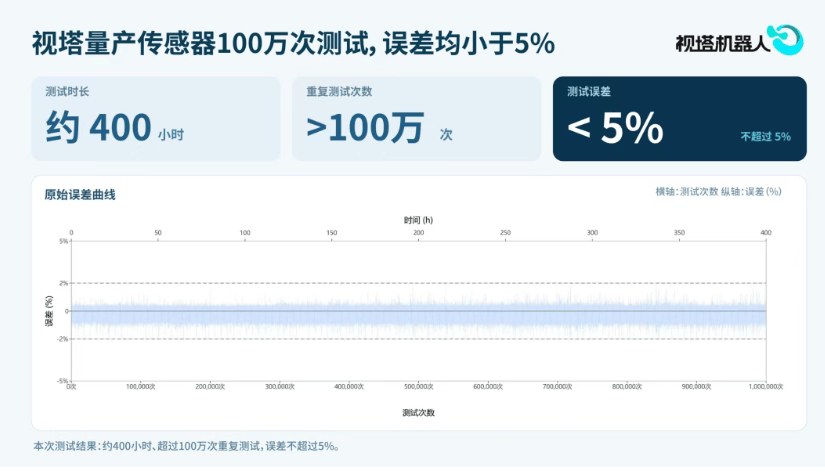Click the 300,000次 axis label
Viewport: 825px width, 475px height.
click(x=280, y=387)
